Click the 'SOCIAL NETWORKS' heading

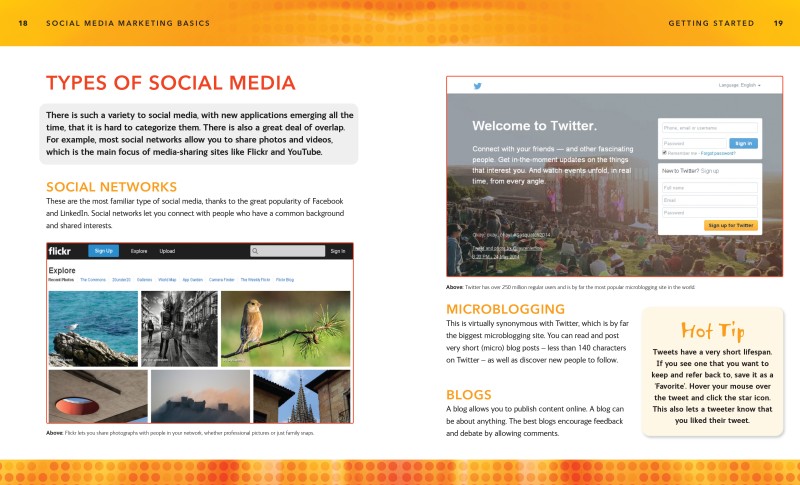point(111,187)
